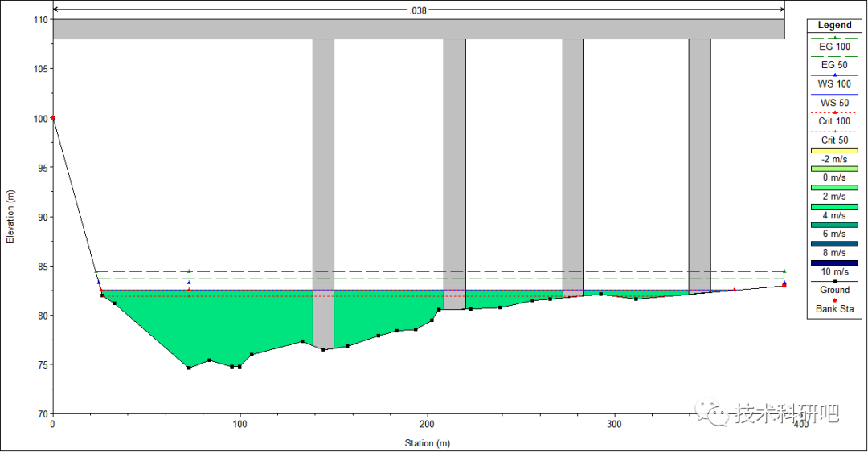Click the Legend title
The width and height of the screenshot is (868, 452).
point(834,25)
